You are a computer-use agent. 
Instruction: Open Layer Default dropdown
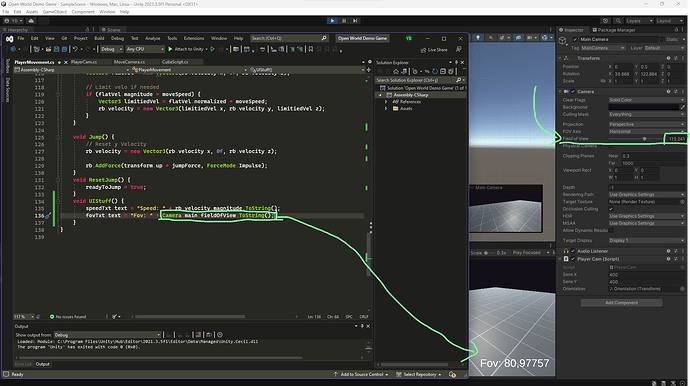coord(665,48)
